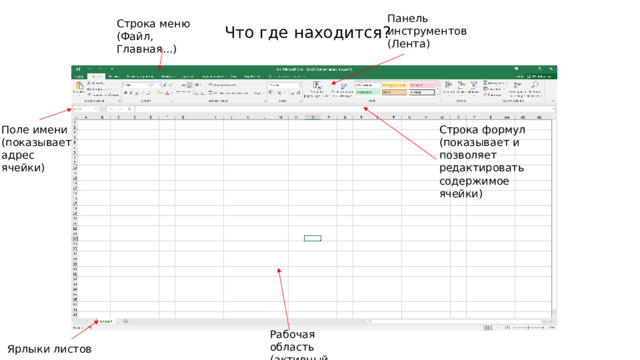Open the Sort and Filter icon
This screenshot has width=640, height=360.
(x=517, y=84)
